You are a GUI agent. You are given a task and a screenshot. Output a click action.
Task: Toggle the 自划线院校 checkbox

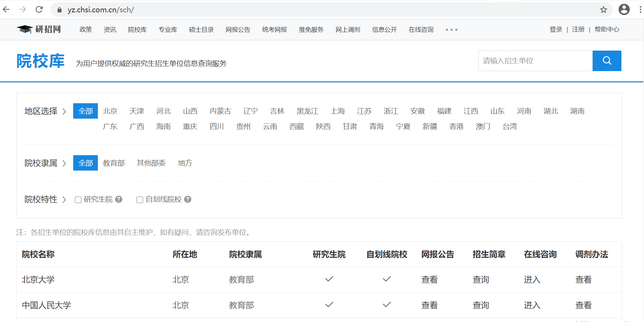click(x=140, y=200)
